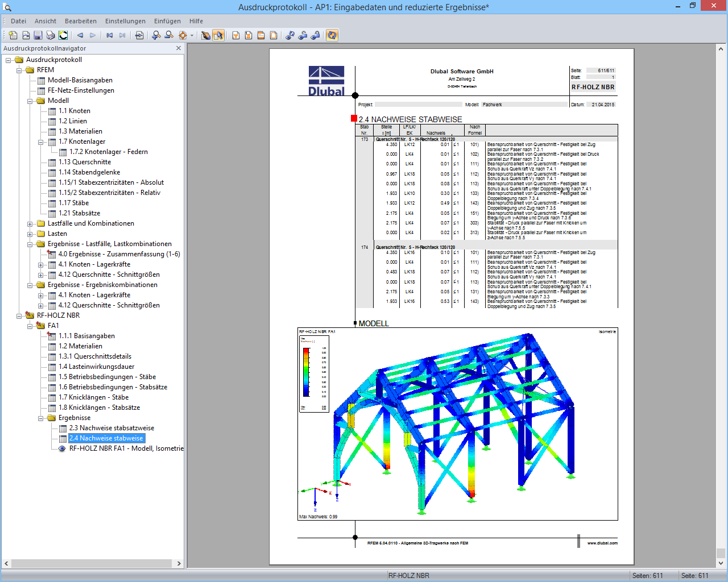Image resolution: width=728 pixels, height=582 pixels.
Task: Select 1.13 Querschnitte tree entry
Action: point(85,162)
